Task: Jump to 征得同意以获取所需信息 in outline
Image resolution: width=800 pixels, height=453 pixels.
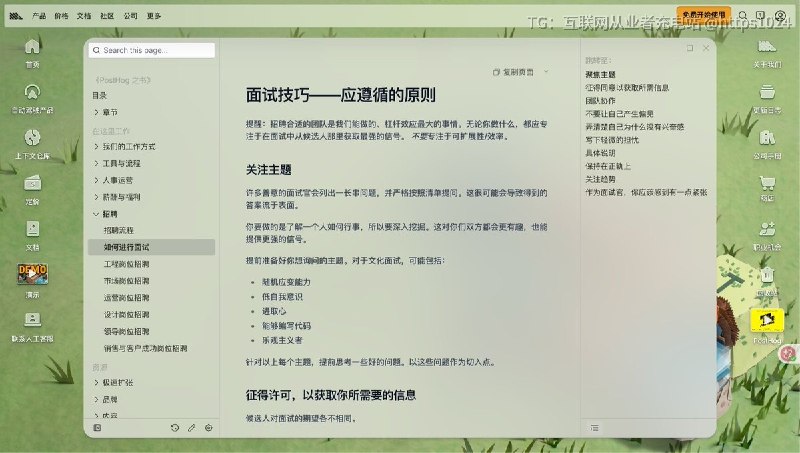Action: (x=627, y=88)
